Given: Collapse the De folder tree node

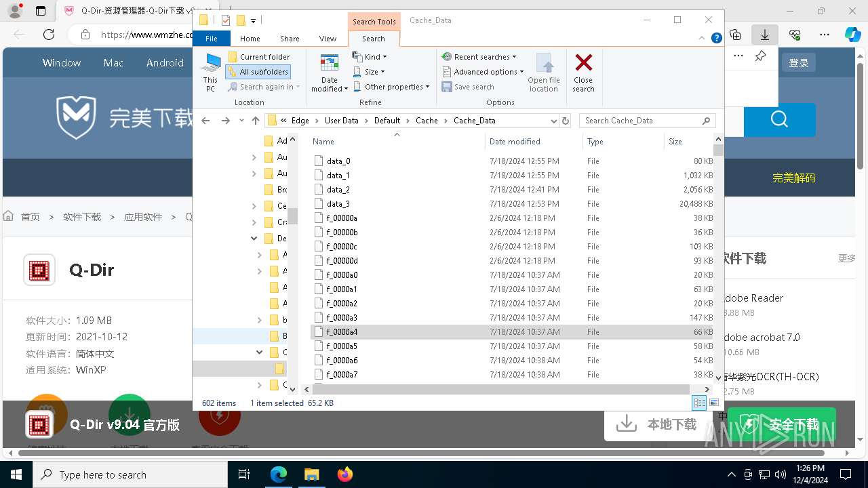Looking at the screenshot, I should (254, 239).
